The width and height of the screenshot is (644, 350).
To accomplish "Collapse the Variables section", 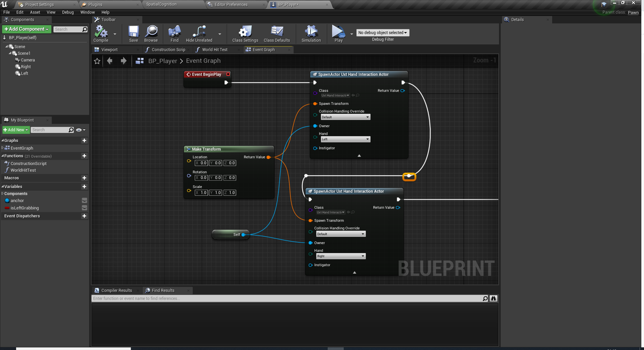I will (3, 186).
